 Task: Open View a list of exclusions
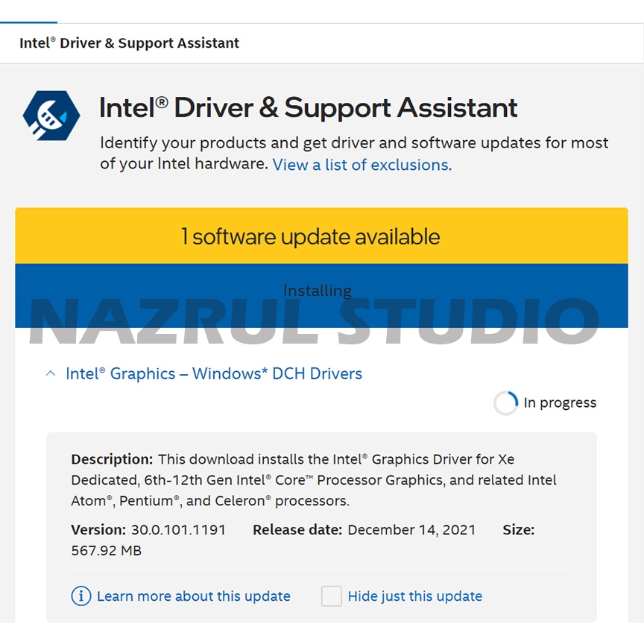point(361,165)
